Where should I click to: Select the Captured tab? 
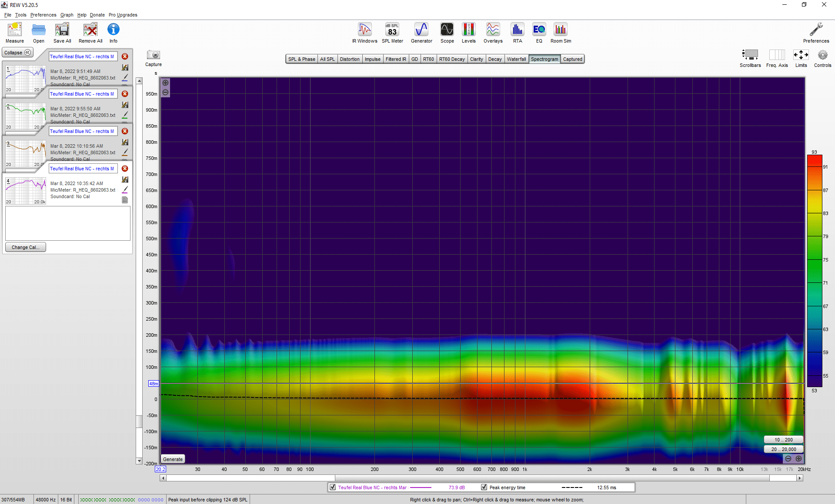pyautogui.click(x=572, y=59)
